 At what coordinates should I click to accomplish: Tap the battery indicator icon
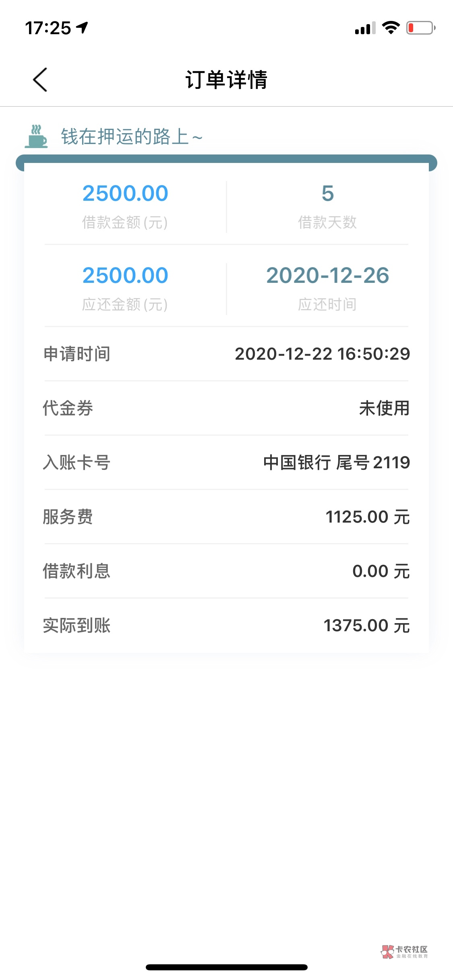[420, 28]
